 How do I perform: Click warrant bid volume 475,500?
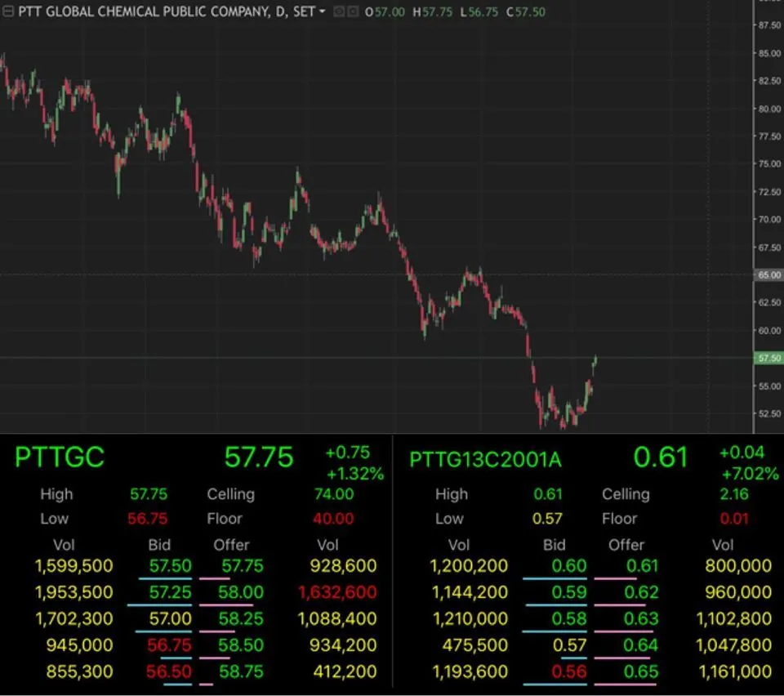[x=475, y=645]
